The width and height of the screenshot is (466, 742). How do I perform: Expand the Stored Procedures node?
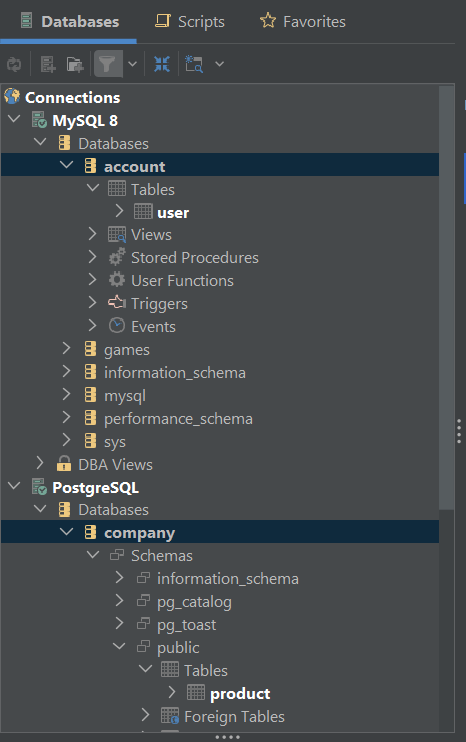(93, 257)
